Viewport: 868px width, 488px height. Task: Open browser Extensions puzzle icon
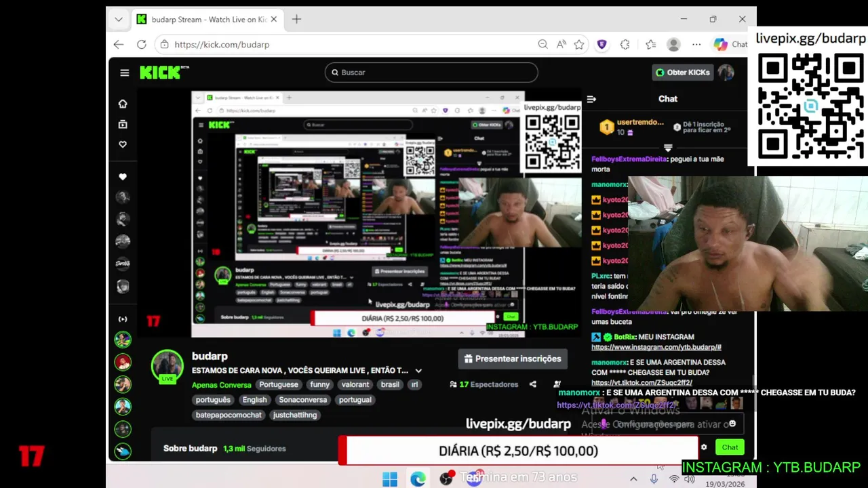pos(625,45)
